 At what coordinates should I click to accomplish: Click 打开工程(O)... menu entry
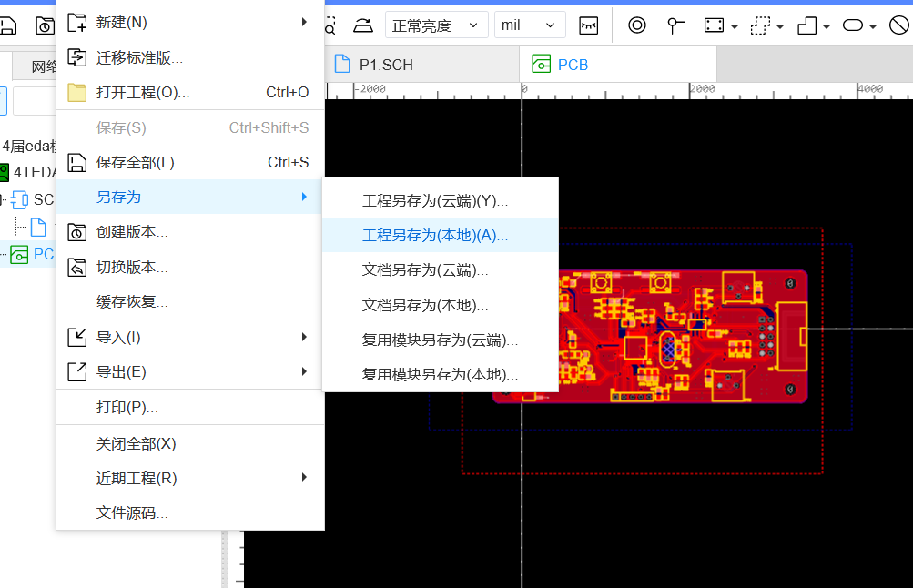[x=143, y=92]
